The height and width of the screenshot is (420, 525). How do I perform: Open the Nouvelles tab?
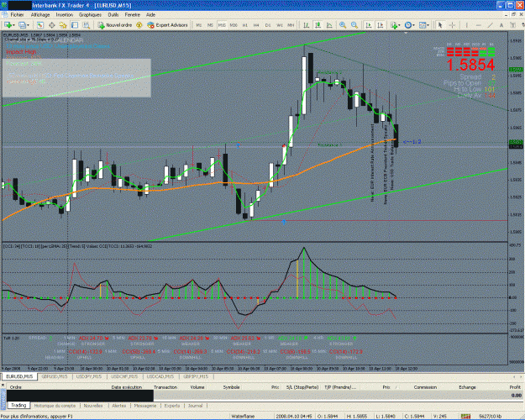(93, 406)
